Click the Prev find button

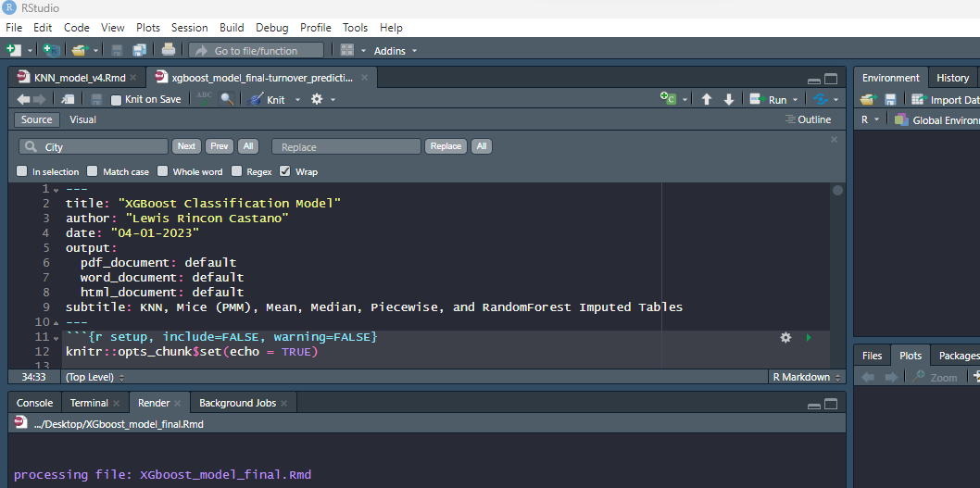220,146
